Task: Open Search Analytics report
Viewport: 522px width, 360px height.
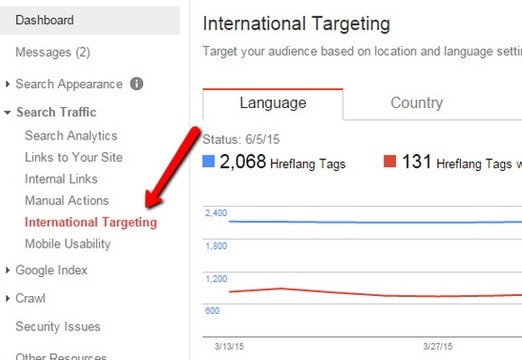Action: click(x=71, y=136)
